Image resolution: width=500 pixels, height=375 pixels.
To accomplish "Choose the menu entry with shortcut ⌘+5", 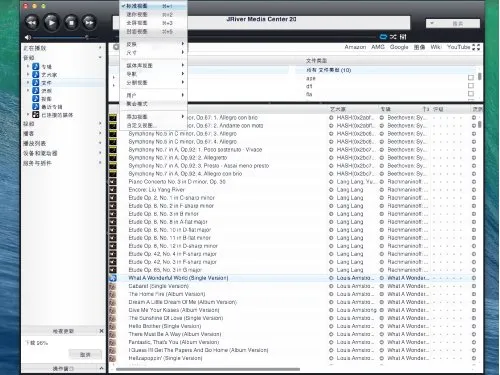I will point(153,31).
